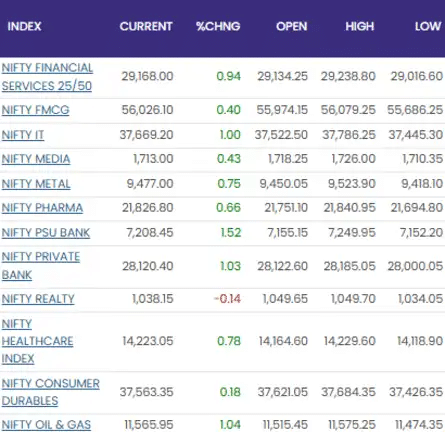The height and width of the screenshot is (432, 445).
Task: Select current value 7,208.45
Action: 150,232
